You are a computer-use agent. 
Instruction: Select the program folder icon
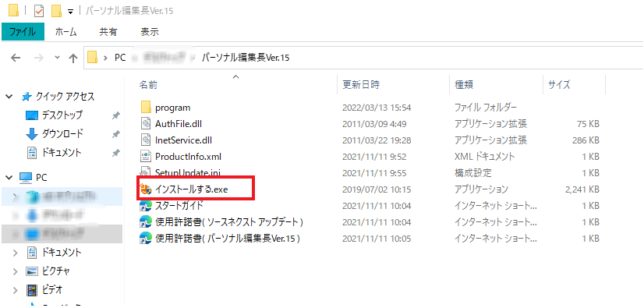pyautogui.click(x=147, y=108)
